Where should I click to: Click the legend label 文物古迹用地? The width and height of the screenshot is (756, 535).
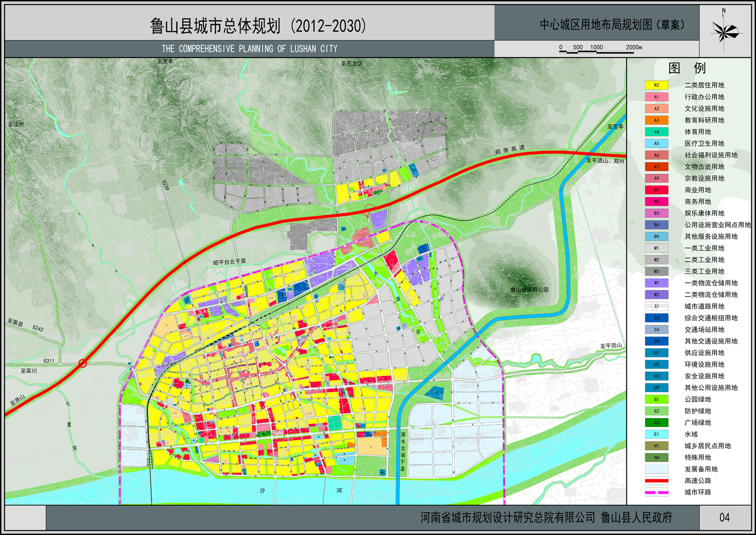[704, 166]
